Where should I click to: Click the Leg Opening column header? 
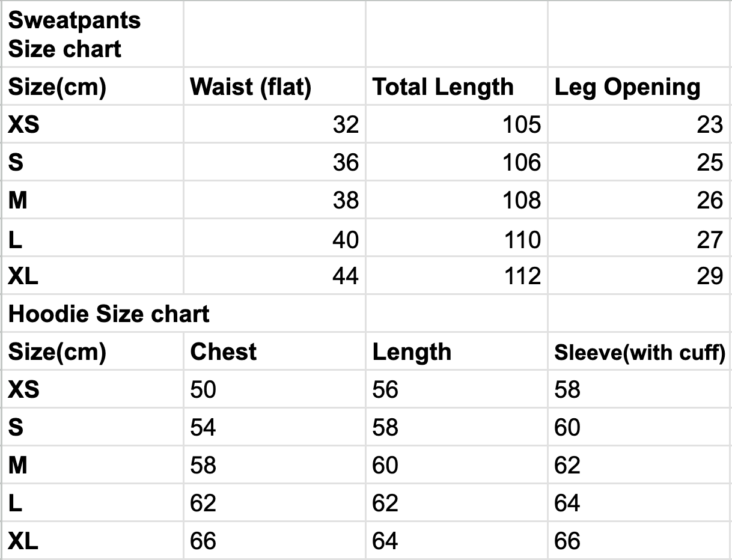pyautogui.click(x=627, y=87)
